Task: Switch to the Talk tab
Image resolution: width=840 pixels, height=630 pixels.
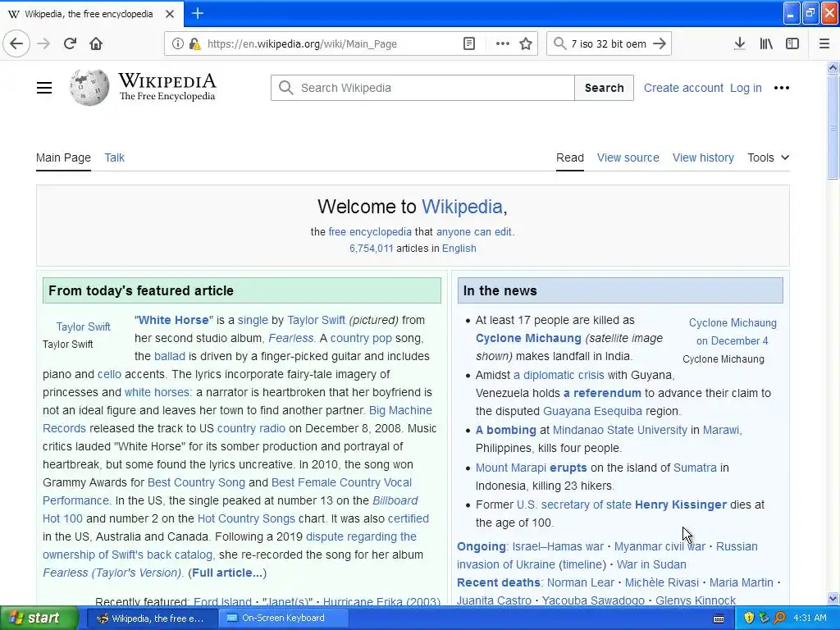Action: (x=114, y=157)
